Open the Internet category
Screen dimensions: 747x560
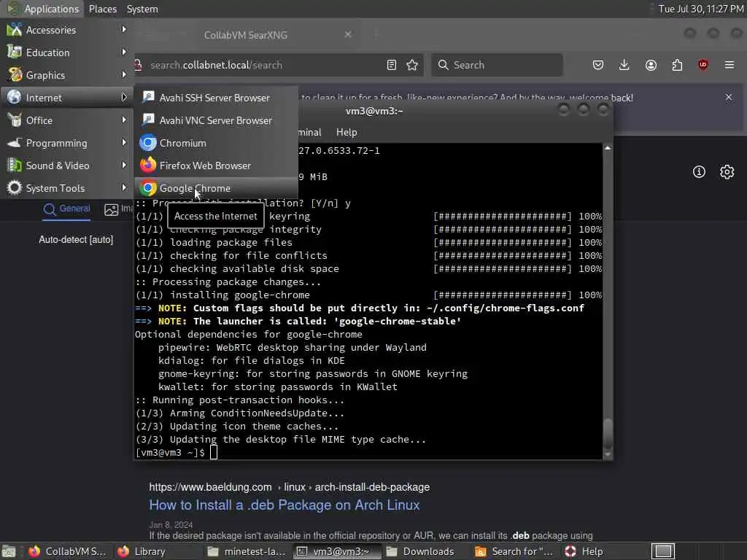66,98
